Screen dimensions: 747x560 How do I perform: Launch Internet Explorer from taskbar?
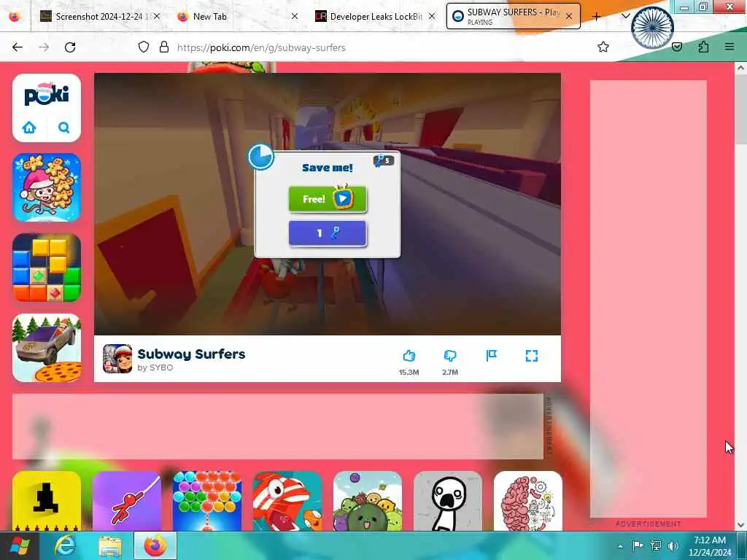click(65, 545)
